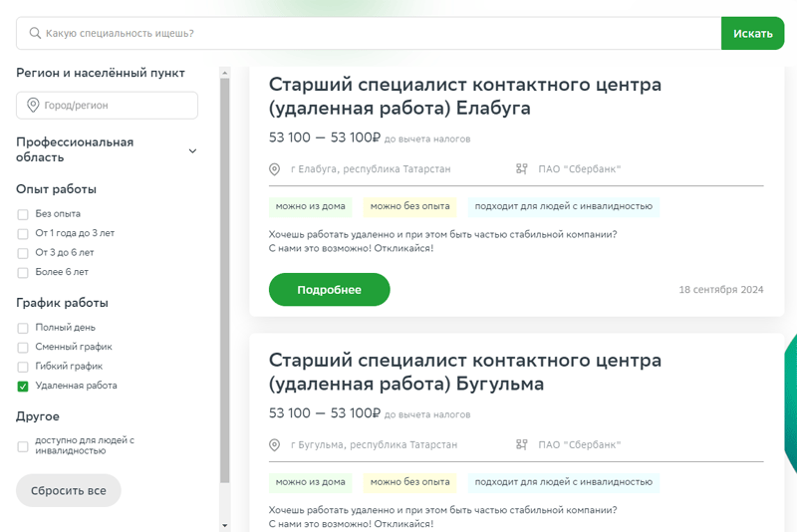
Task: Uncheck the 'Удаленная работа' filter
Action: tap(23, 386)
